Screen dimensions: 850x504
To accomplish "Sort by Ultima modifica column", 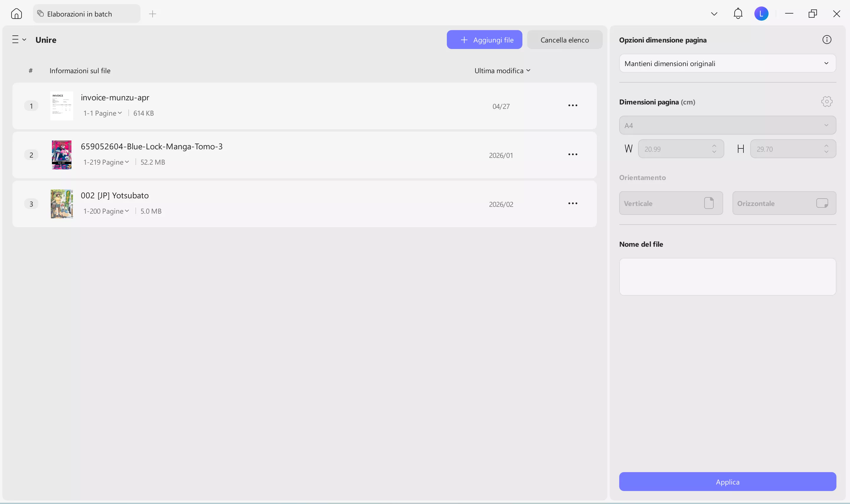I will (x=502, y=71).
